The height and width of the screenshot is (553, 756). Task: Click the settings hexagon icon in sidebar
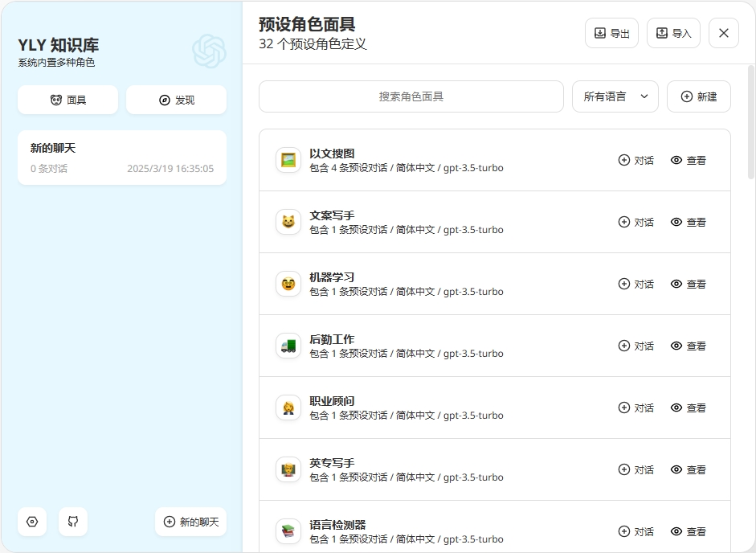[x=32, y=522]
